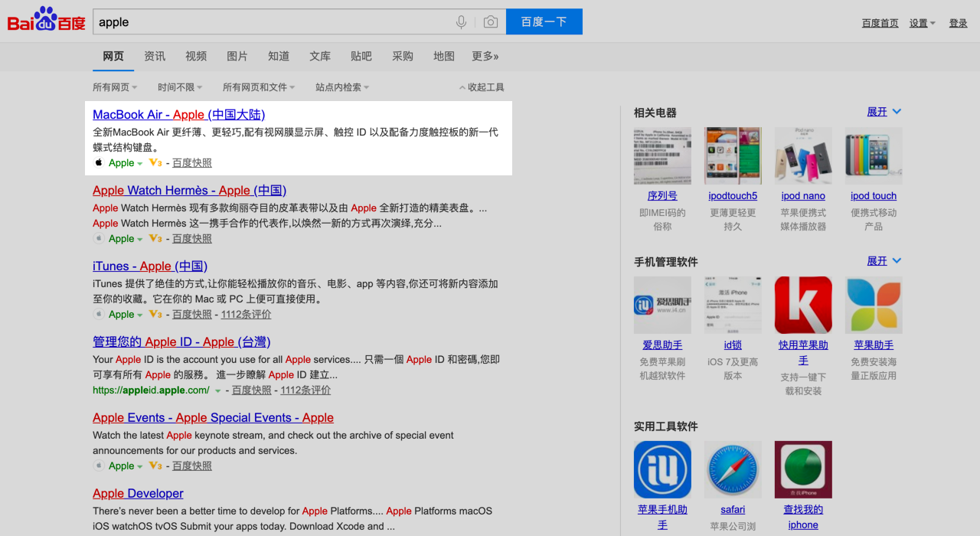Viewport: 980px width, 536px height.
Task: Switch to the 资讯 news tab
Action: [x=155, y=56]
